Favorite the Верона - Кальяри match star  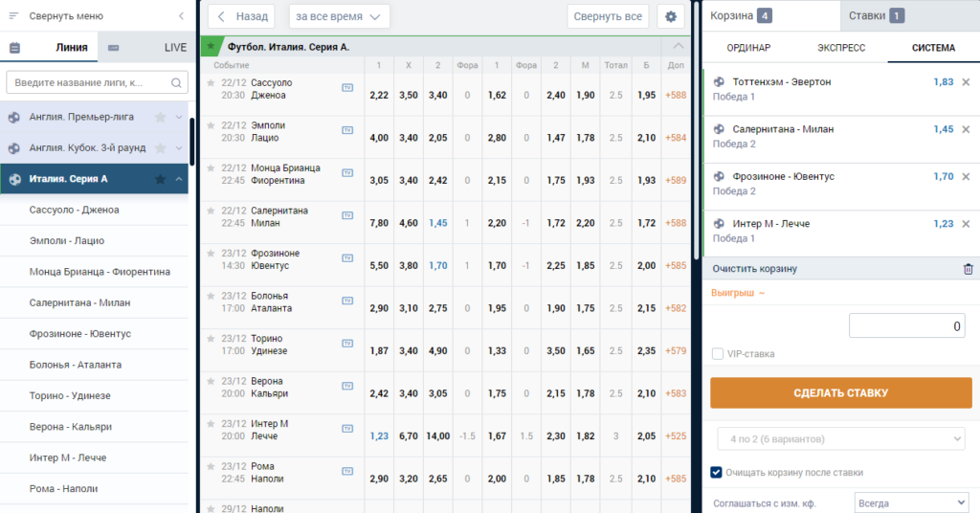click(x=211, y=381)
